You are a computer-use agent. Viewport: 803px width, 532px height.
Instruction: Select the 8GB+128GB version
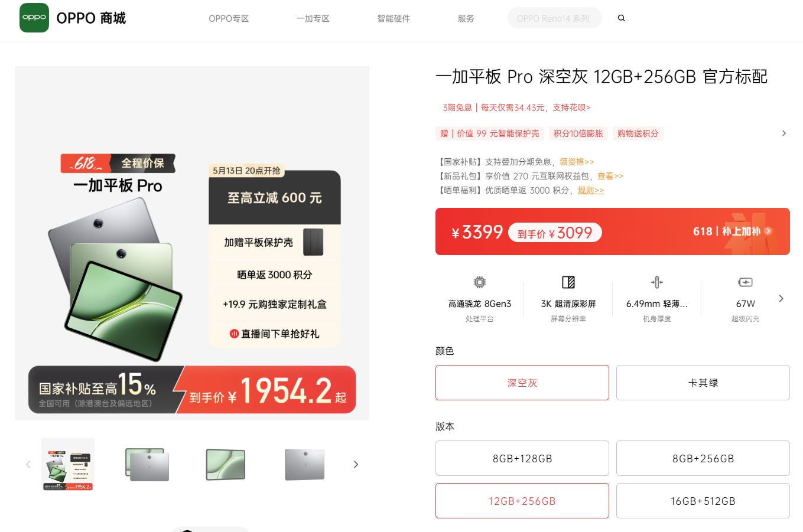coord(522,458)
